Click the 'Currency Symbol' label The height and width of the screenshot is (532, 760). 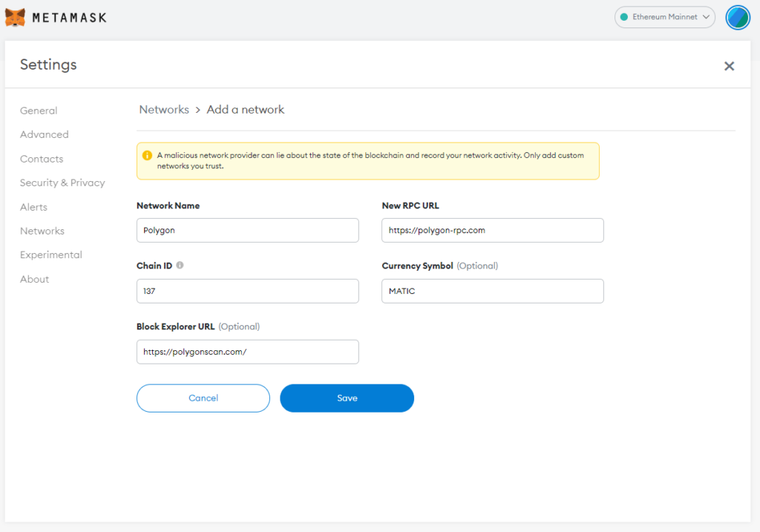[x=417, y=266]
